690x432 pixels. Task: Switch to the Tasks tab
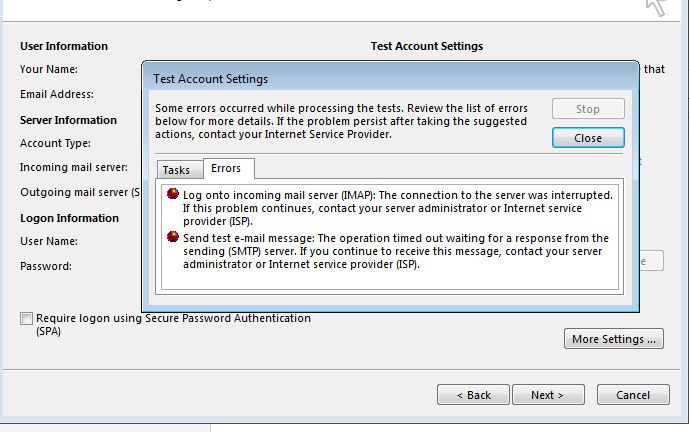pos(176,170)
